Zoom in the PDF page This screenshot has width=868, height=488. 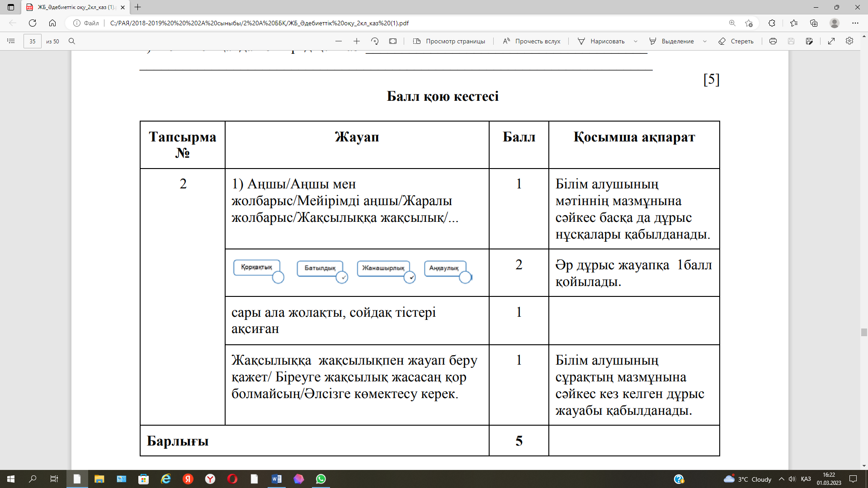(357, 41)
